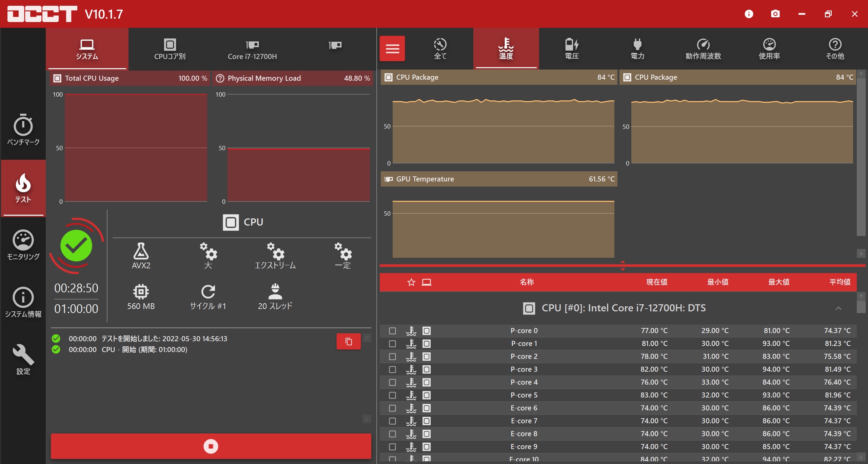Sort by 最大値 column header
The width and height of the screenshot is (868, 464).
(778, 282)
